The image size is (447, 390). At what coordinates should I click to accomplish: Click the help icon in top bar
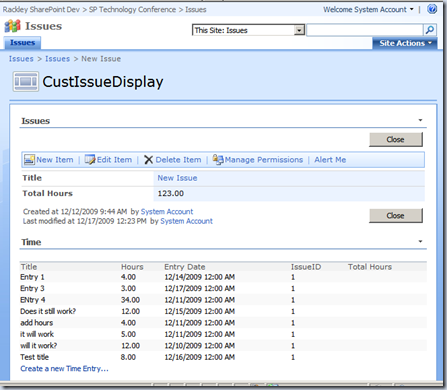click(432, 9)
